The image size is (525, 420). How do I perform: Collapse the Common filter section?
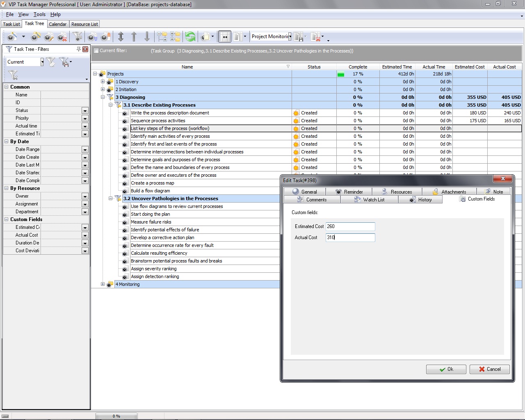pos(7,87)
